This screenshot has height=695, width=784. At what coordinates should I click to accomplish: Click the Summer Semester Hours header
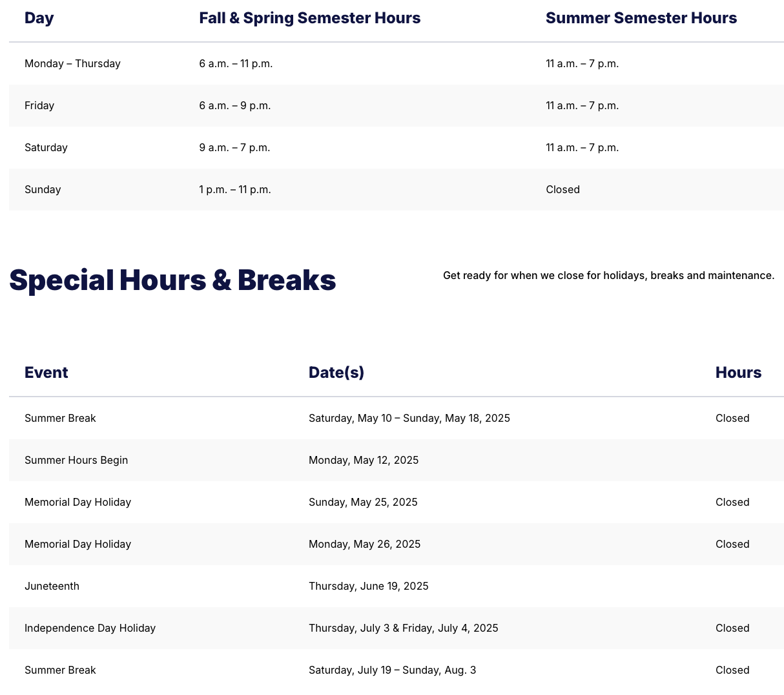641,18
